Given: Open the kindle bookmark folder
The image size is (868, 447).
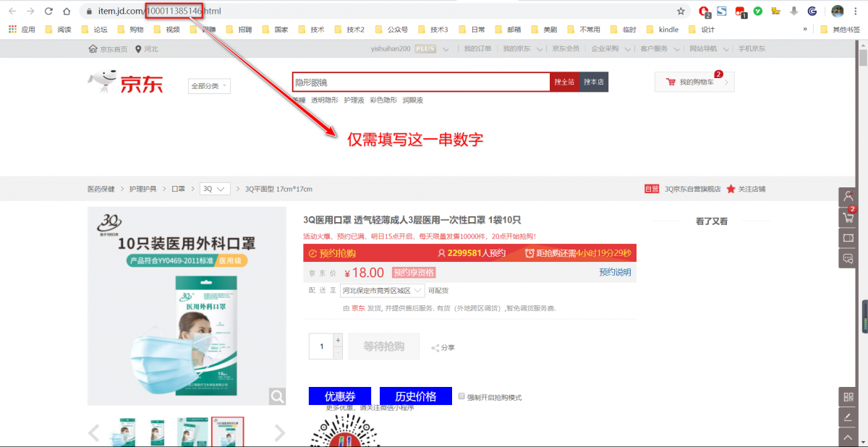Looking at the screenshot, I should 663,30.
